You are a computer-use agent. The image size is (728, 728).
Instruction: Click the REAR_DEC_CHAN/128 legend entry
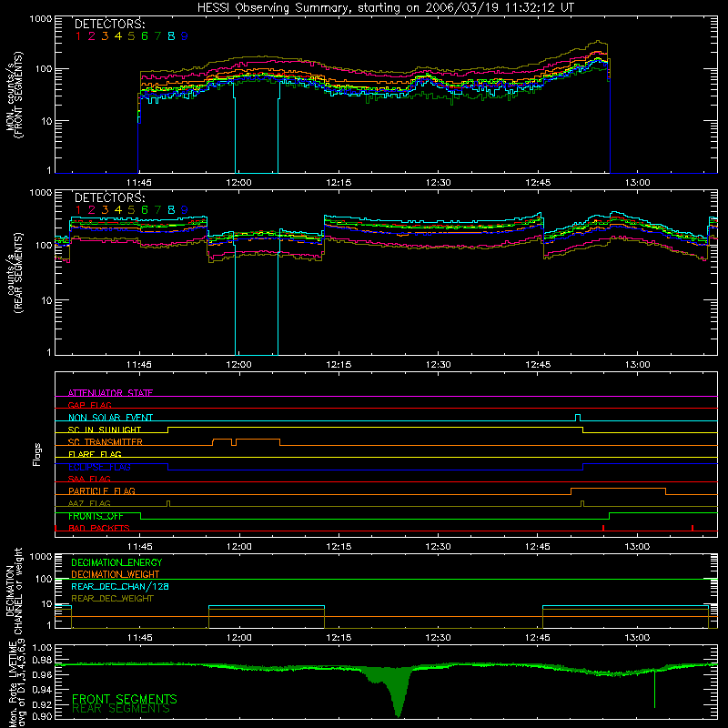(x=120, y=586)
